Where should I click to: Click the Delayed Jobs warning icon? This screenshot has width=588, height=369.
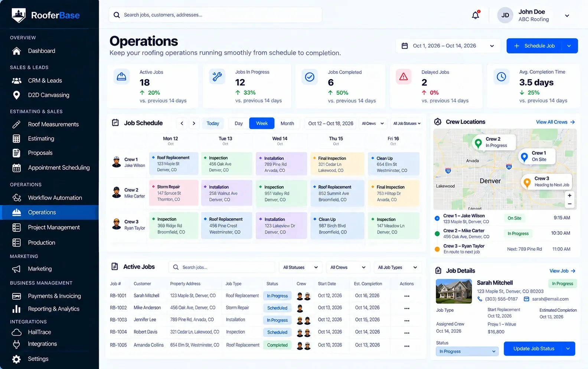pos(404,77)
